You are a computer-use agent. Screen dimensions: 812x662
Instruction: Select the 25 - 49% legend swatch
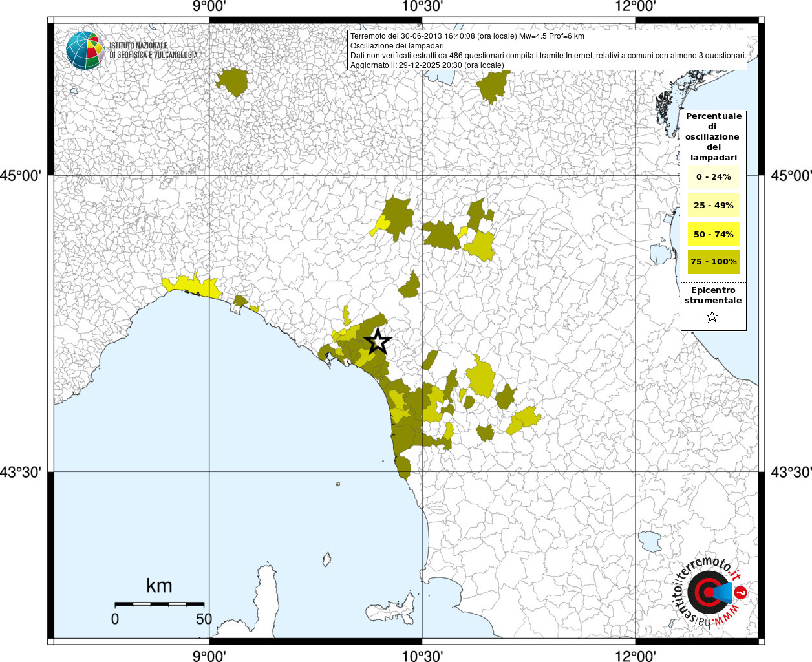coord(713,205)
